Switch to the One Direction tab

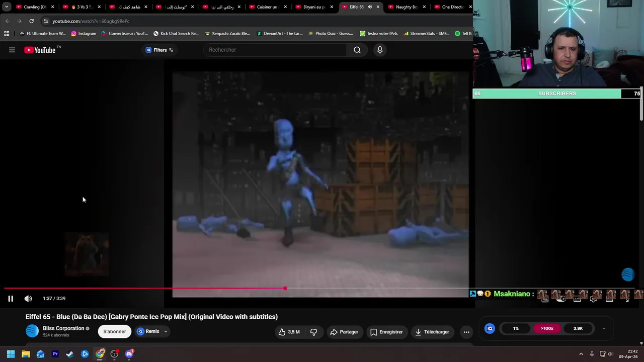pyautogui.click(x=452, y=7)
